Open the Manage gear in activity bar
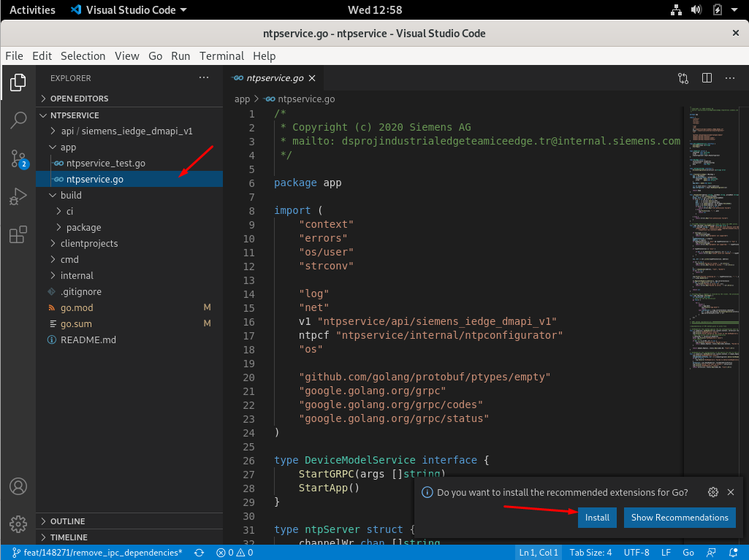749x560 pixels. pos(18,523)
